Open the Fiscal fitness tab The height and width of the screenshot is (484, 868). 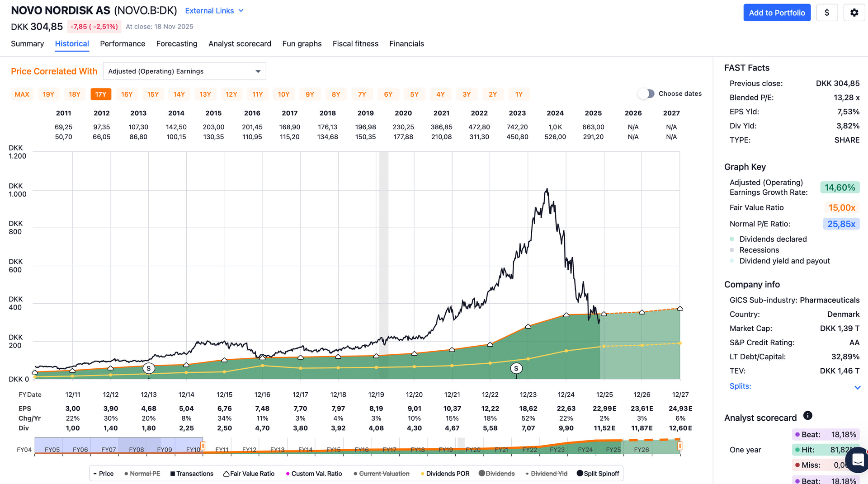click(x=355, y=43)
